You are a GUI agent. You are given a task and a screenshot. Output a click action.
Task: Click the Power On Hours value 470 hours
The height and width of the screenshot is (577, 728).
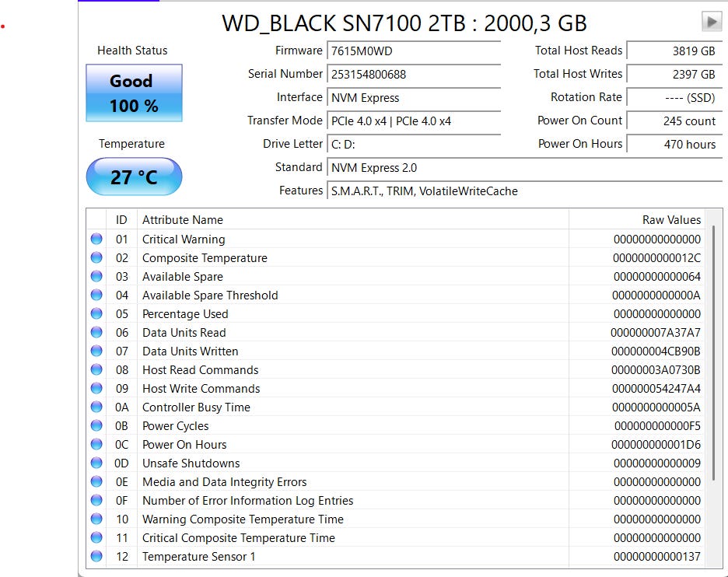click(x=674, y=144)
